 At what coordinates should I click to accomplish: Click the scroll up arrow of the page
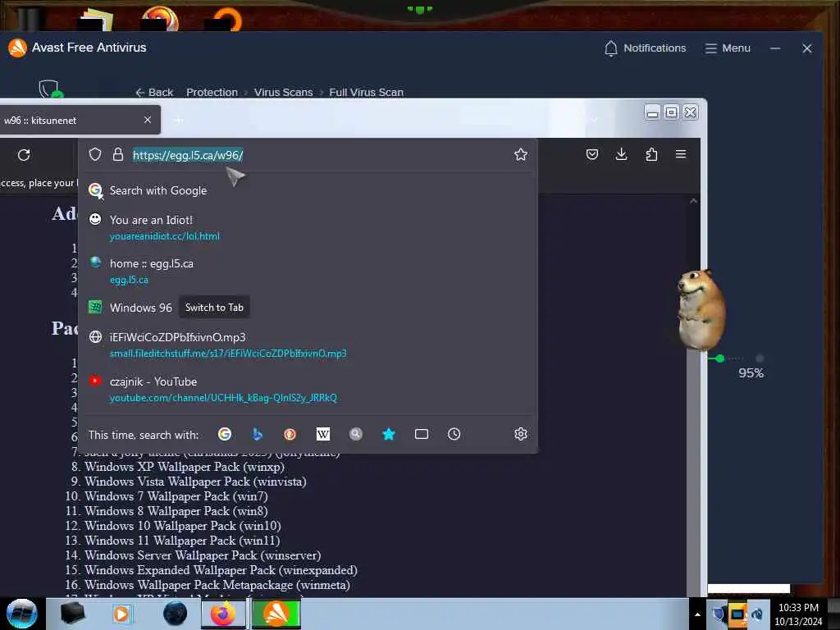click(x=694, y=201)
